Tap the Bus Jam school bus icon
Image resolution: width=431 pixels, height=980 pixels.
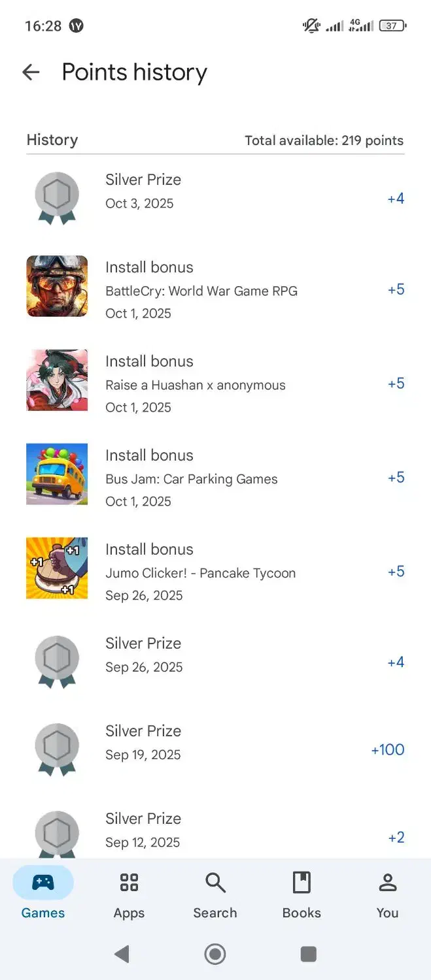click(x=57, y=474)
